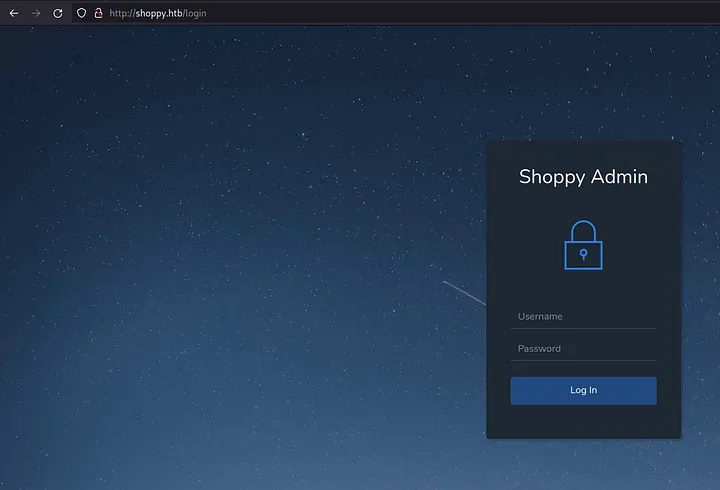Image resolution: width=720 pixels, height=490 pixels.
Task: Go back using the browser back arrow
Action: click(14, 13)
